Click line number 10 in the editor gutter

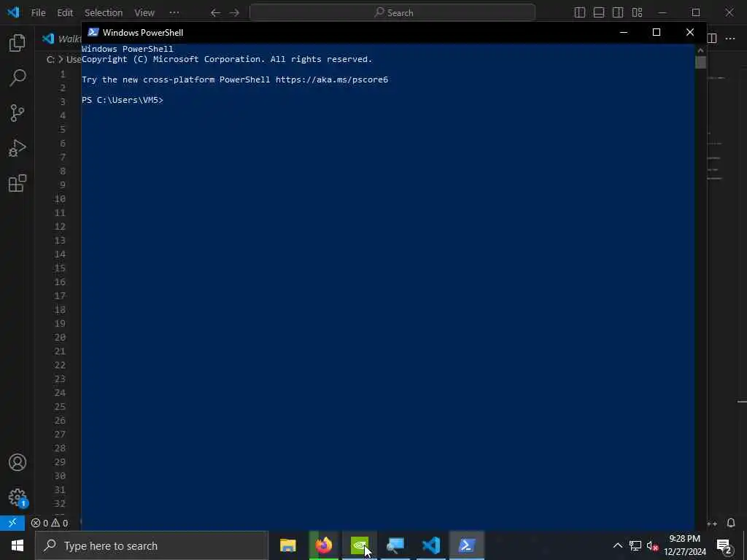coord(60,198)
